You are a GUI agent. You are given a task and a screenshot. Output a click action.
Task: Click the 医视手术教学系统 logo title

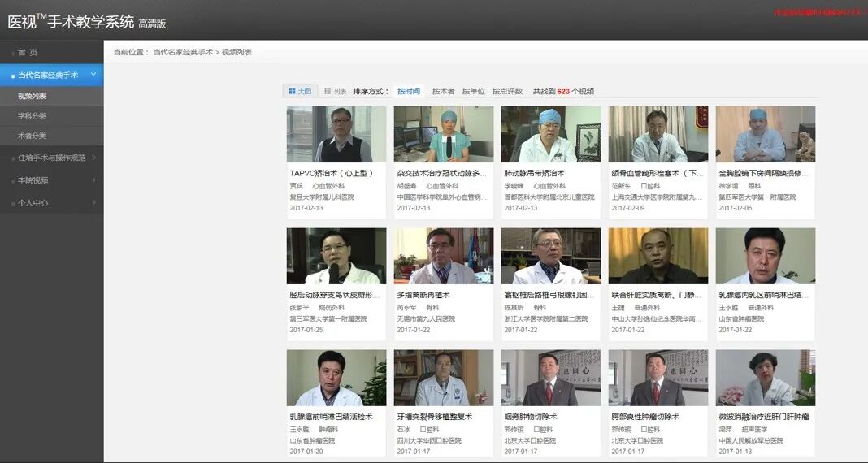[x=86, y=22]
